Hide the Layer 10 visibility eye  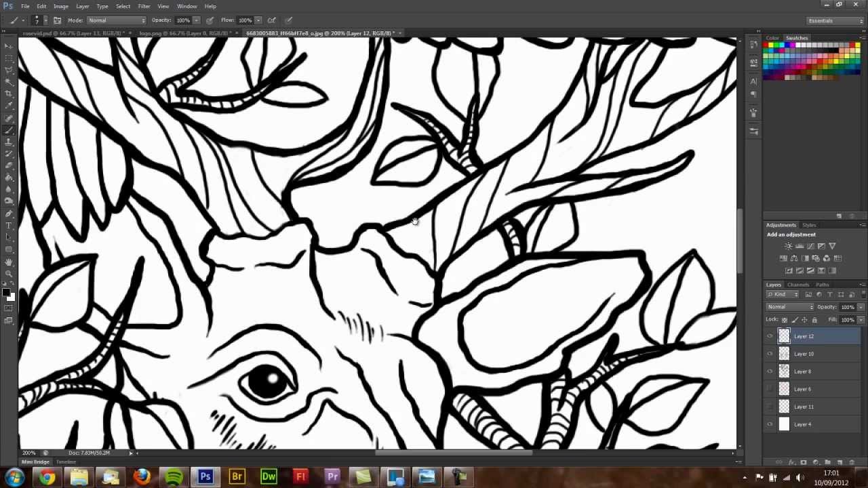click(x=770, y=353)
